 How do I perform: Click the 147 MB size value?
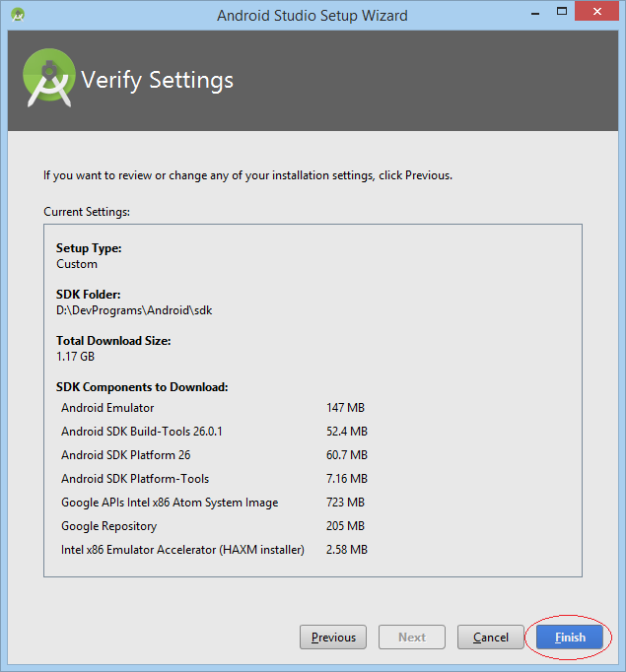(345, 408)
